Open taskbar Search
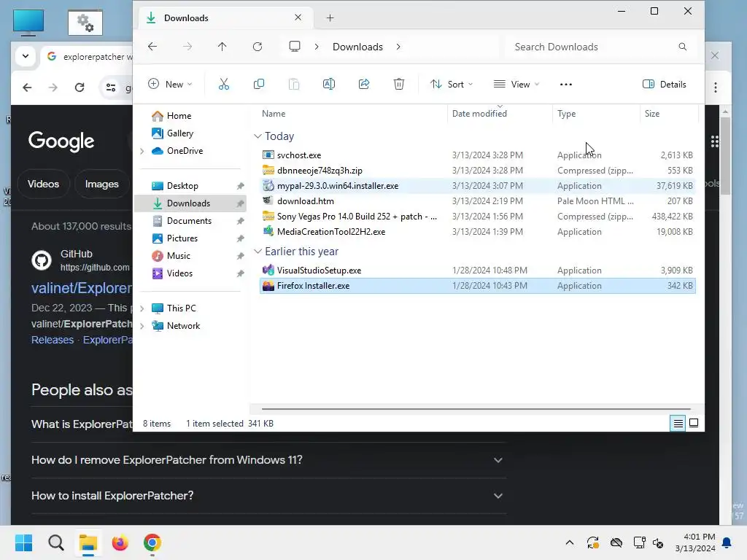This screenshot has height=560, width=747. (55, 542)
